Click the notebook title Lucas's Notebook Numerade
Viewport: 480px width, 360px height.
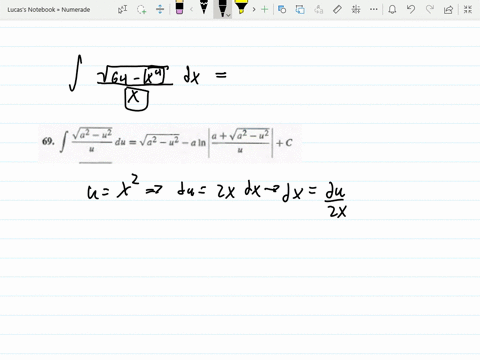[x=49, y=10]
